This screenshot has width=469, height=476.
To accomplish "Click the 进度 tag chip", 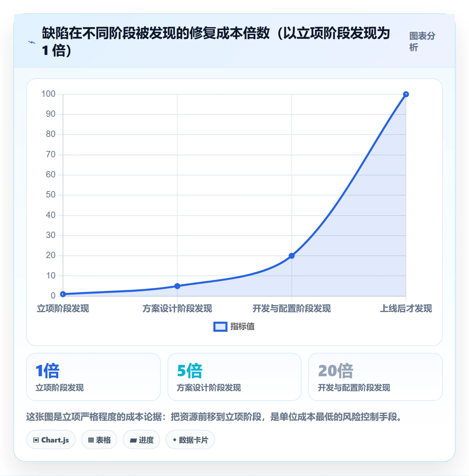I will click(141, 440).
